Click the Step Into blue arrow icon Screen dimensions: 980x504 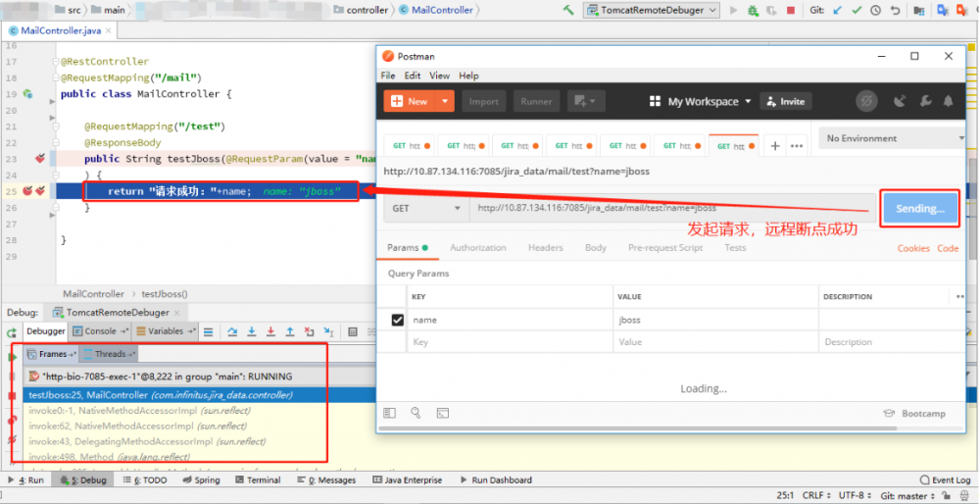point(252,331)
